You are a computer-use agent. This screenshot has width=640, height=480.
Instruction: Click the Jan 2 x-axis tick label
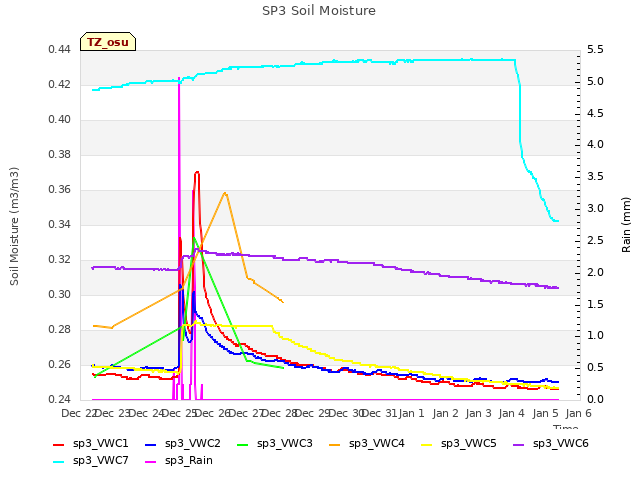445,413
